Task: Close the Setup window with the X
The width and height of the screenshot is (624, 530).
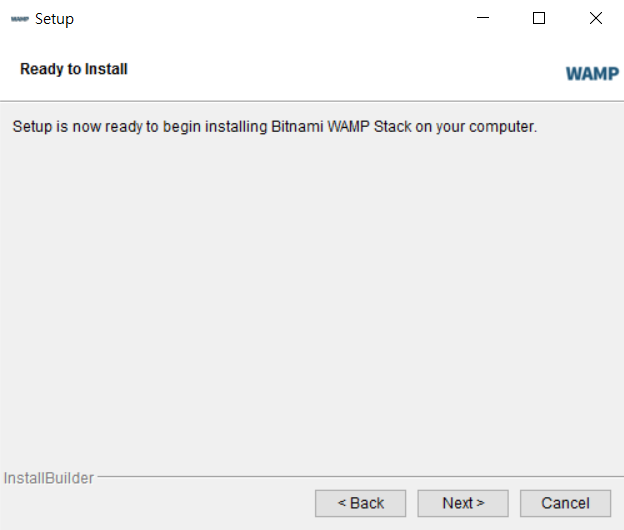Action: tap(596, 18)
